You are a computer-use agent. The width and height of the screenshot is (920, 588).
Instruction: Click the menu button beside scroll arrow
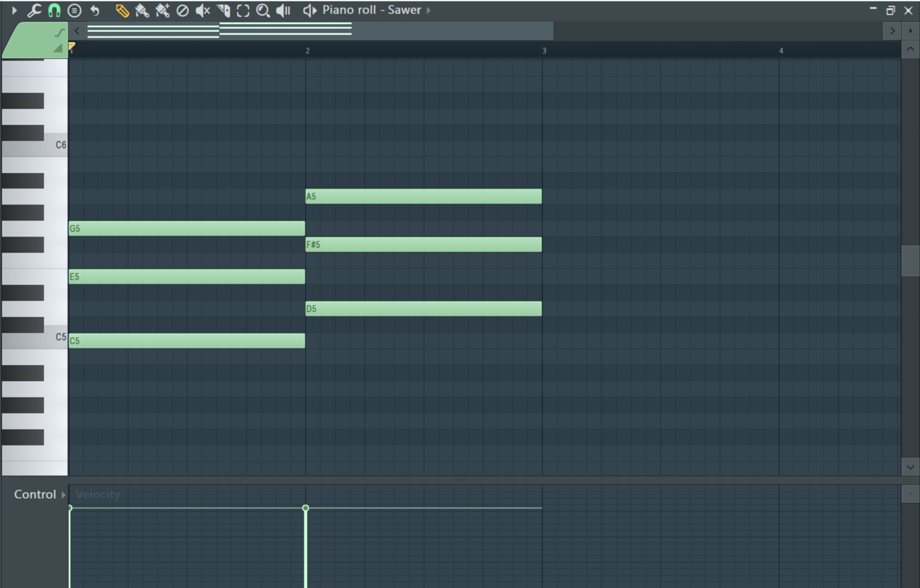(x=910, y=31)
